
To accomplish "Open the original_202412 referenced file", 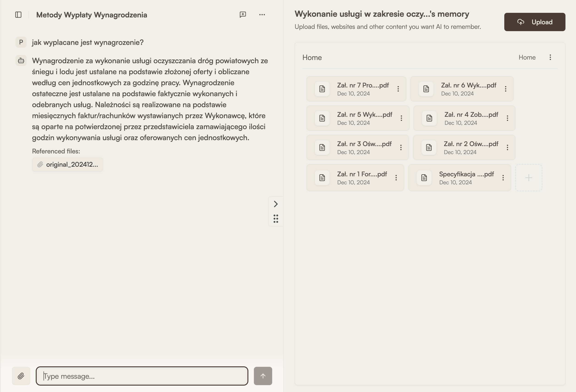I will click(x=67, y=164).
